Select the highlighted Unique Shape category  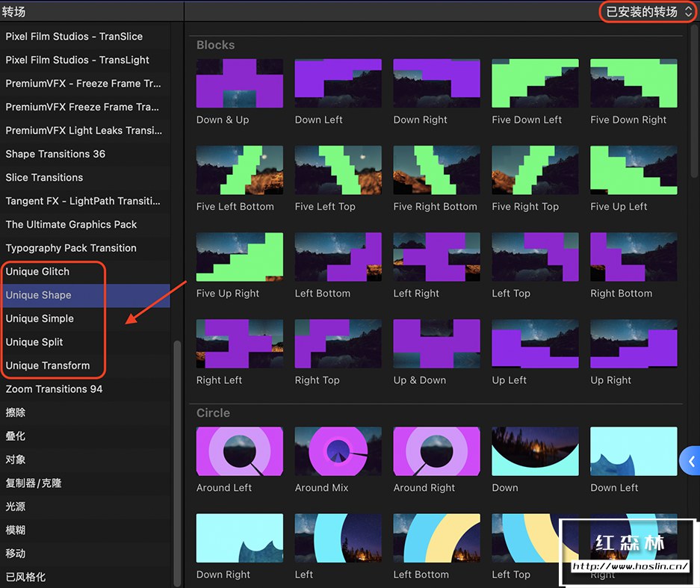[x=85, y=295]
